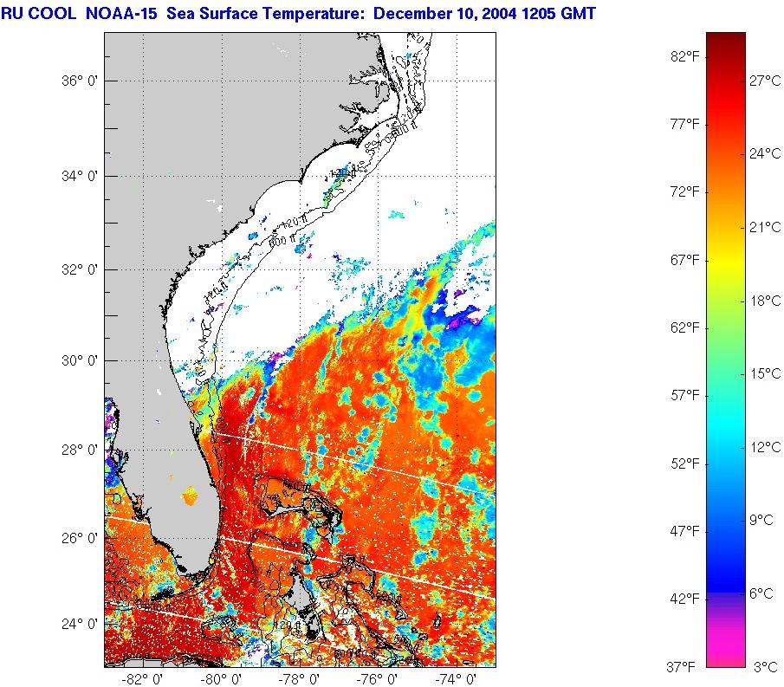Click the 67°F label on the legend
784x687 pixels.
(684, 260)
